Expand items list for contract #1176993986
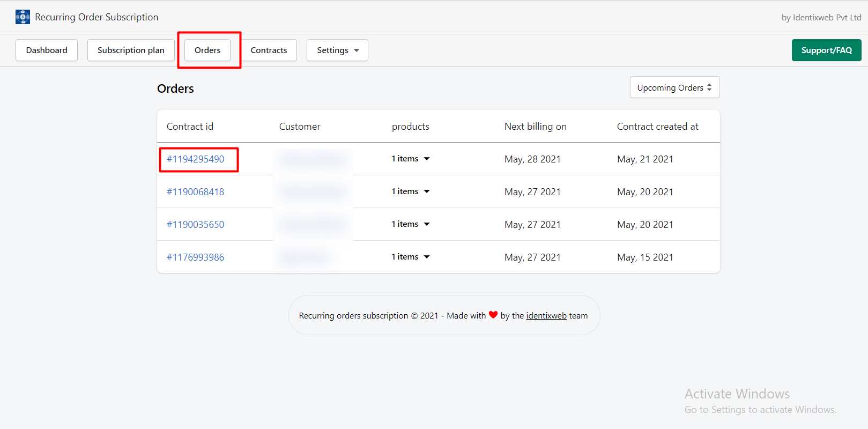Viewport: 868px width, 429px height. coord(411,257)
